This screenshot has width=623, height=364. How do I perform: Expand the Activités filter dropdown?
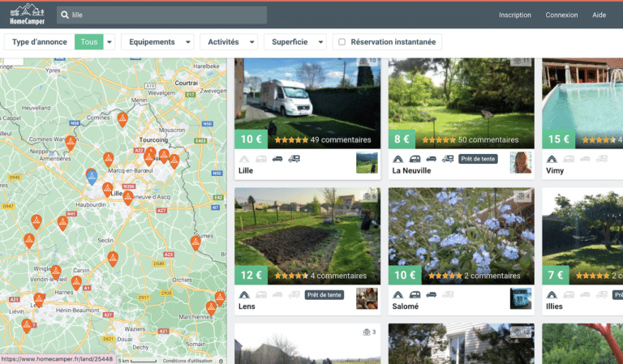pos(229,42)
